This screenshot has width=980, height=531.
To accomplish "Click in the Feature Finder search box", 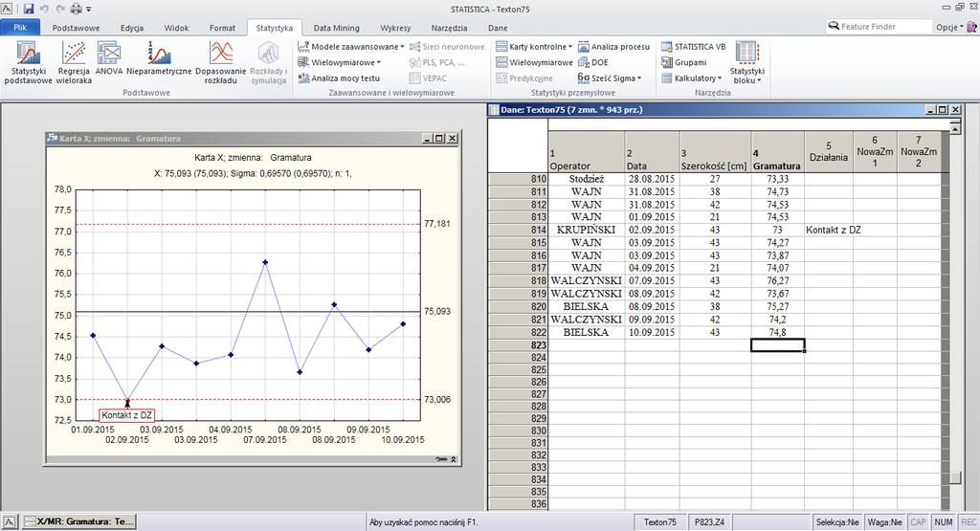I will 879,27.
